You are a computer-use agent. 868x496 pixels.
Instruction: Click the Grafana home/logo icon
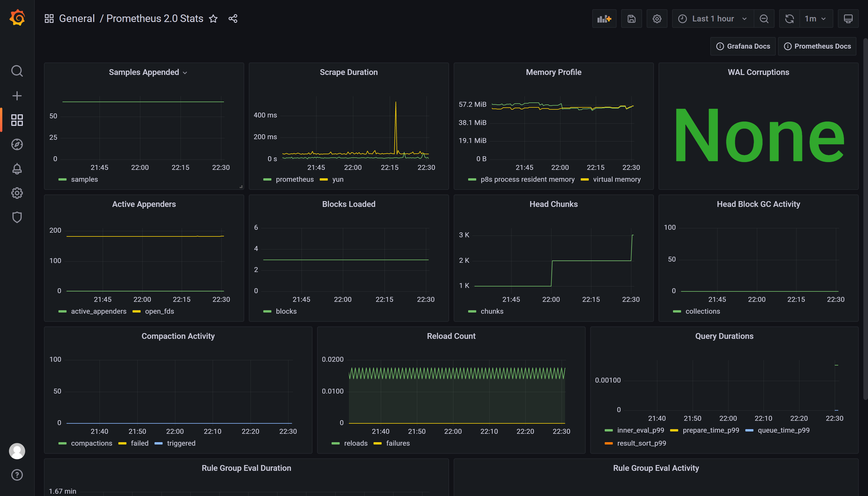pos(17,18)
